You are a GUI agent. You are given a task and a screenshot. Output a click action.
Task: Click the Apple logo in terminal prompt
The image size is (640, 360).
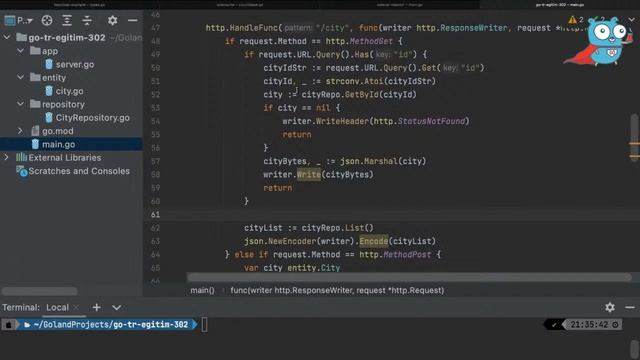point(9,325)
